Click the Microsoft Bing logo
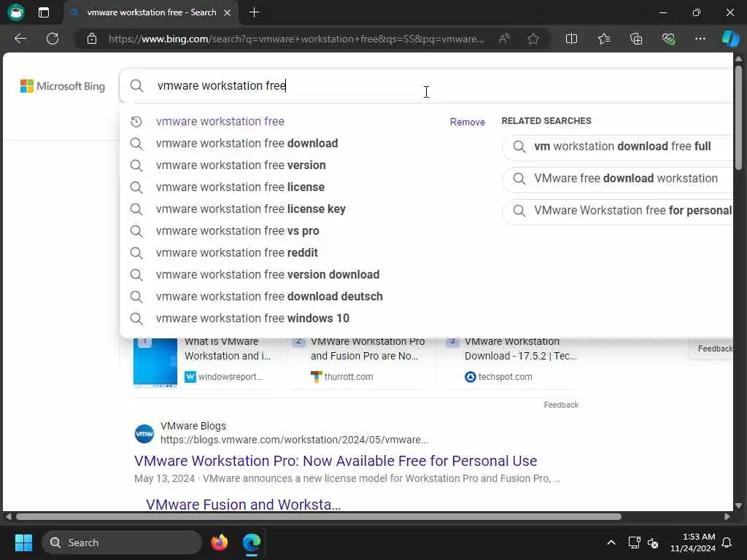 63,86
